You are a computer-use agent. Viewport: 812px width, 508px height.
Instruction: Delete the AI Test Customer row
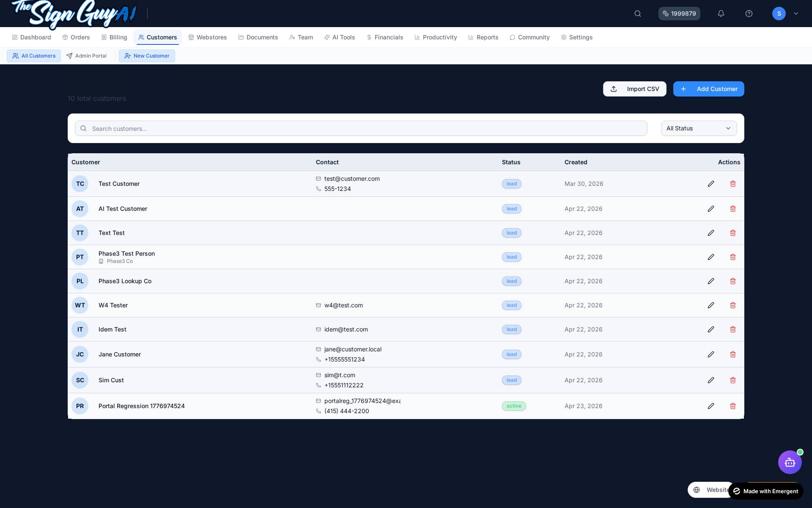733,209
